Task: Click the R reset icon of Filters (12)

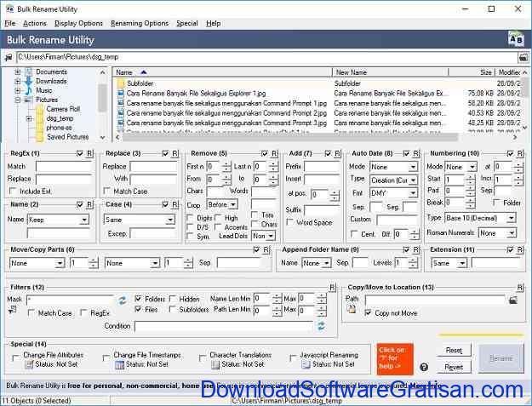Action: pos(332,288)
